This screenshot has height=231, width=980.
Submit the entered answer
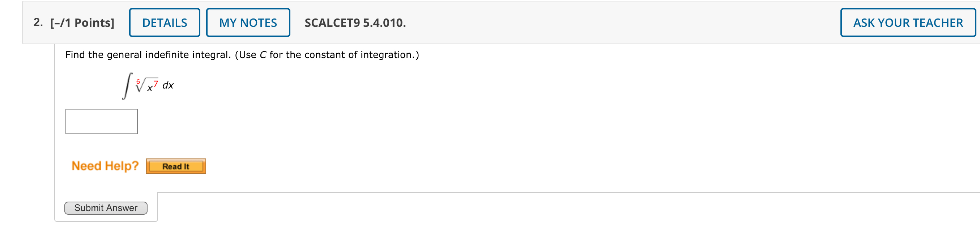106,208
